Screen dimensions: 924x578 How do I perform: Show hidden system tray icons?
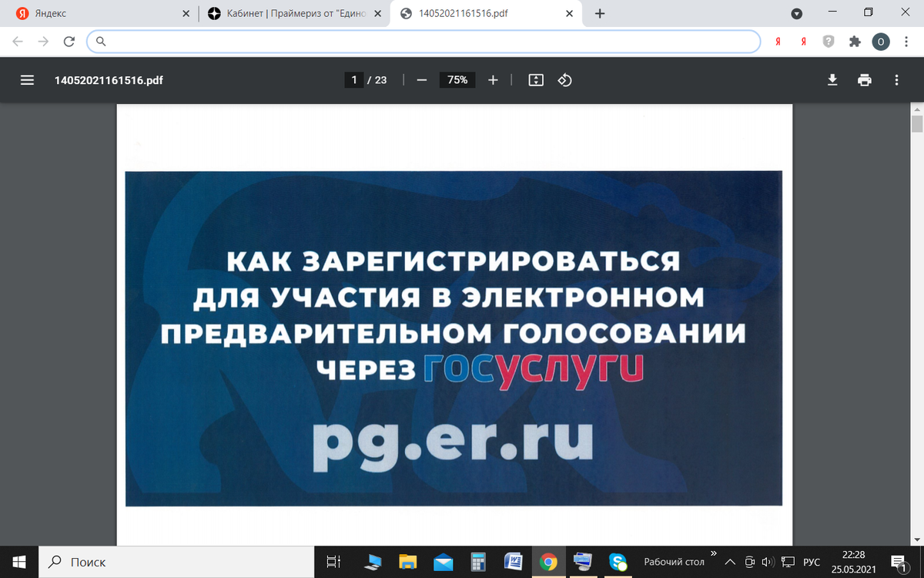[729, 562]
